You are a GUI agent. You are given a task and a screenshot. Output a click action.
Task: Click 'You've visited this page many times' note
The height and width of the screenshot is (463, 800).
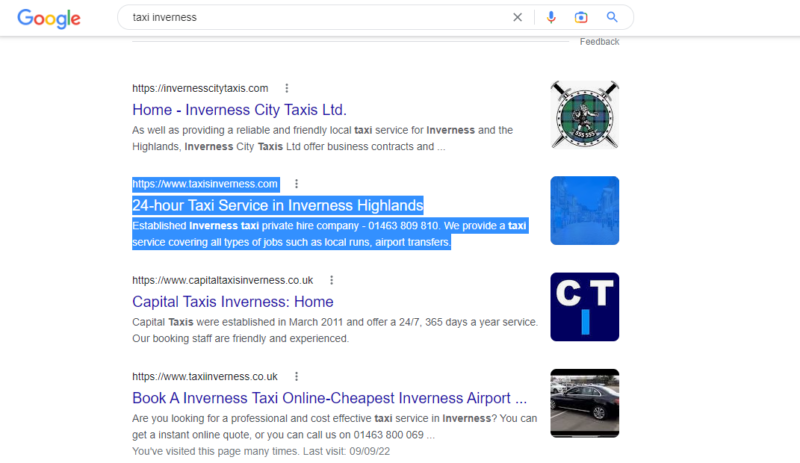click(x=261, y=451)
